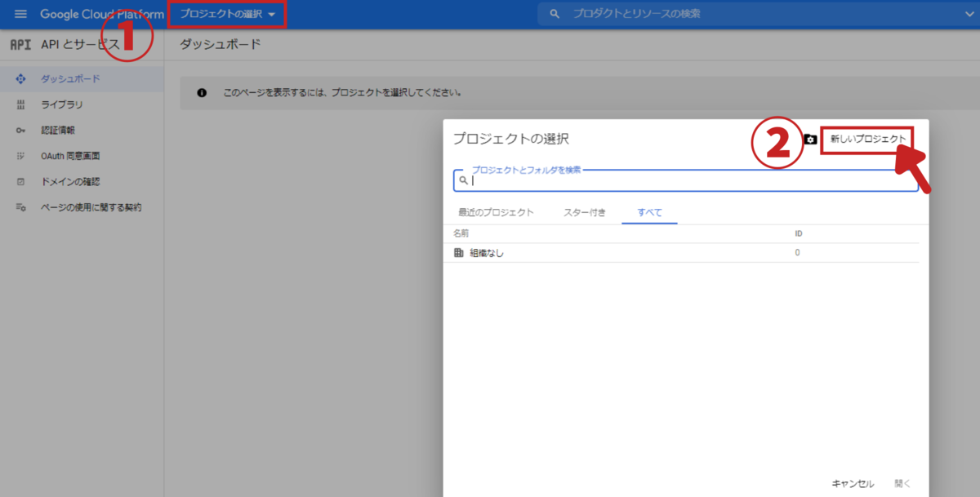
Task: Click the プロジェクトの選択 dialog title
Action: coord(511,139)
